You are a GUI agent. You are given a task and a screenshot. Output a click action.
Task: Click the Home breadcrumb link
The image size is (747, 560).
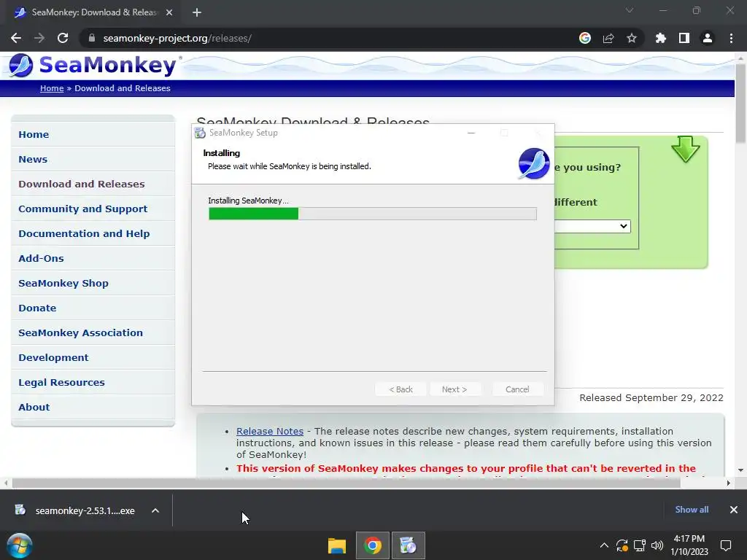(x=52, y=88)
